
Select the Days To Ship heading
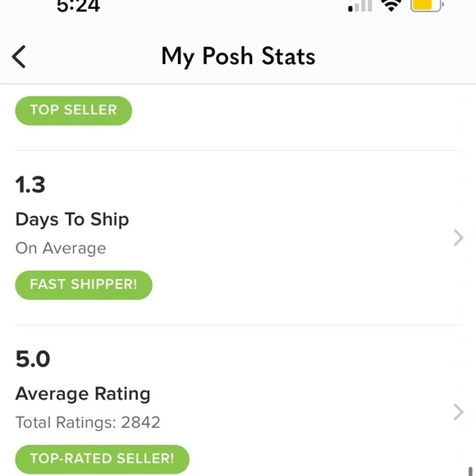point(72,219)
